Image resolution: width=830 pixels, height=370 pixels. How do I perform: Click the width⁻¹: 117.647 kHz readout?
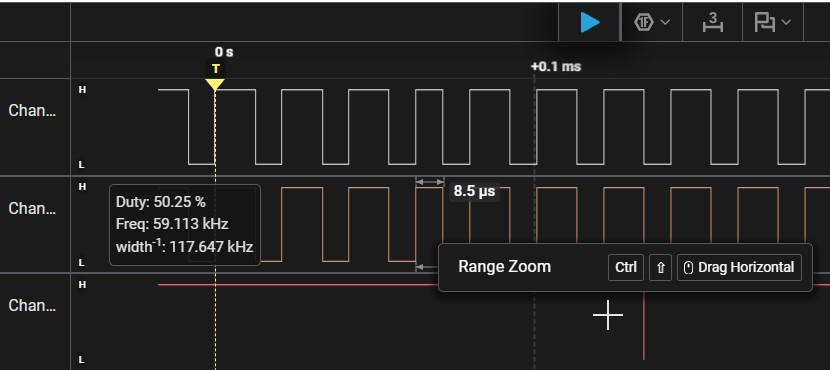[184, 246]
